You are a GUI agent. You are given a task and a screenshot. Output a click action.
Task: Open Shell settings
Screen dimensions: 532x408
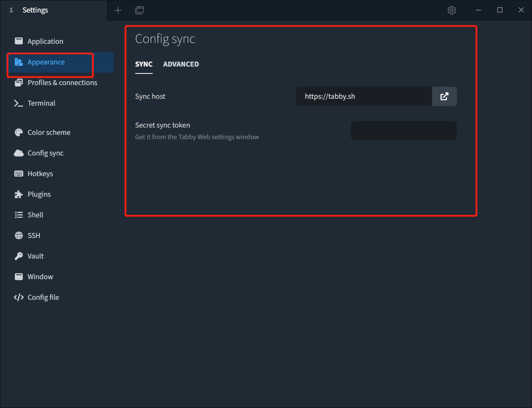pos(35,215)
